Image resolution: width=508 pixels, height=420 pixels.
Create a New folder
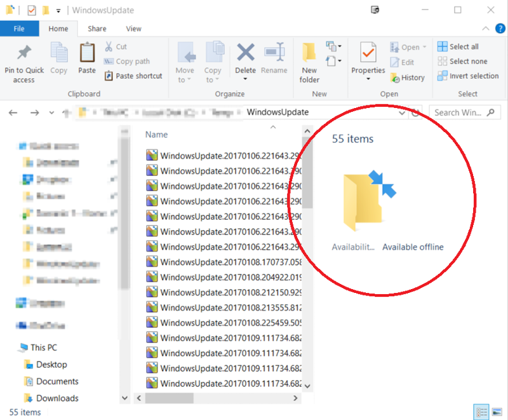click(309, 63)
